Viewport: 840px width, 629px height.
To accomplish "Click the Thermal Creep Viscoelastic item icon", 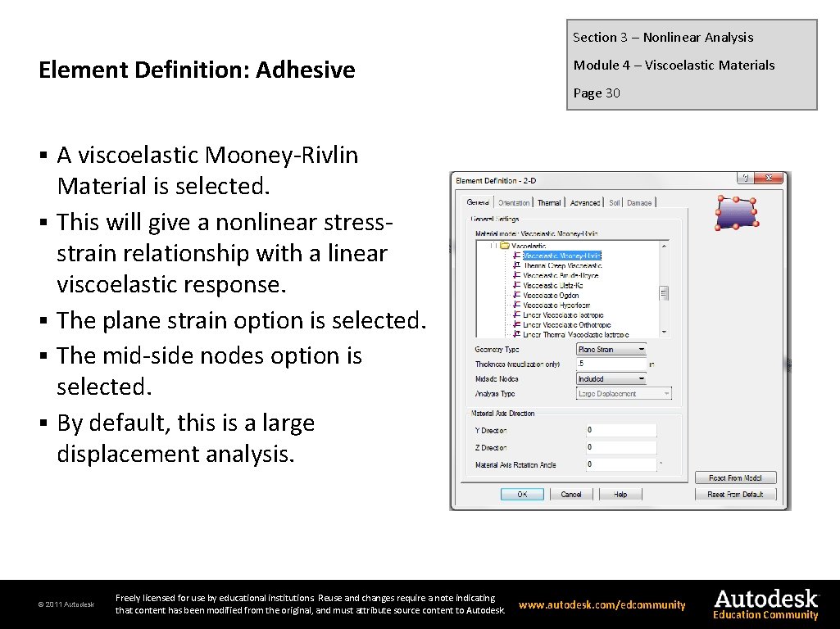I will [516, 265].
